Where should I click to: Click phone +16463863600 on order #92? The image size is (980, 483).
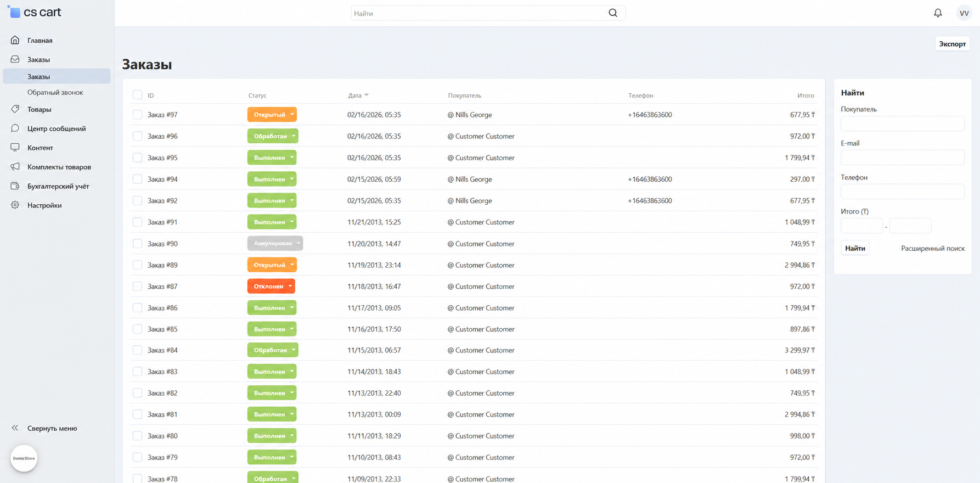click(x=650, y=200)
